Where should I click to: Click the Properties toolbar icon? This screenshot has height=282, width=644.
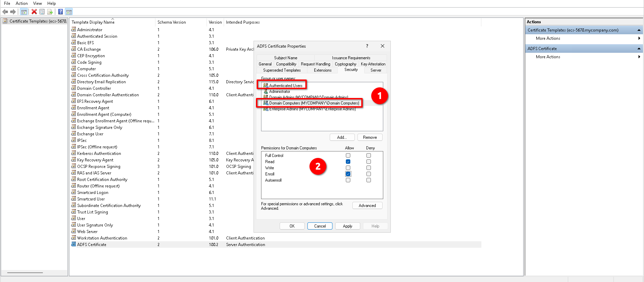click(x=42, y=12)
